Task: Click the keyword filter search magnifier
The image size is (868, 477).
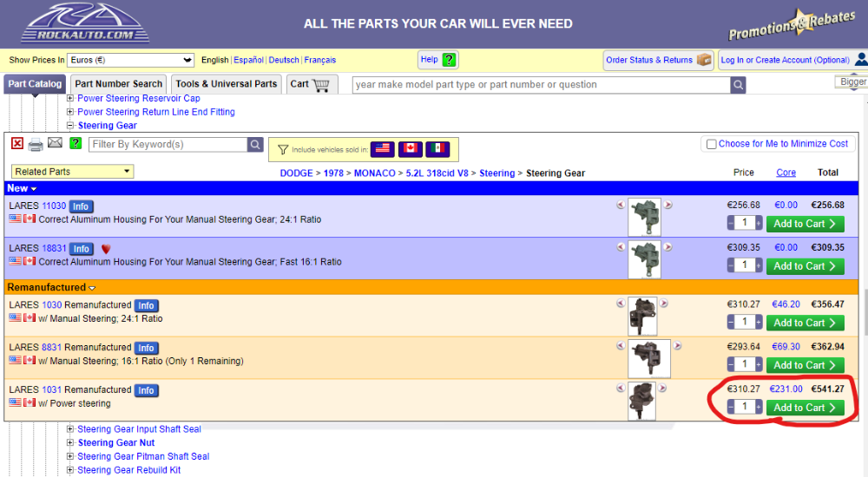Action: pyautogui.click(x=254, y=145)
